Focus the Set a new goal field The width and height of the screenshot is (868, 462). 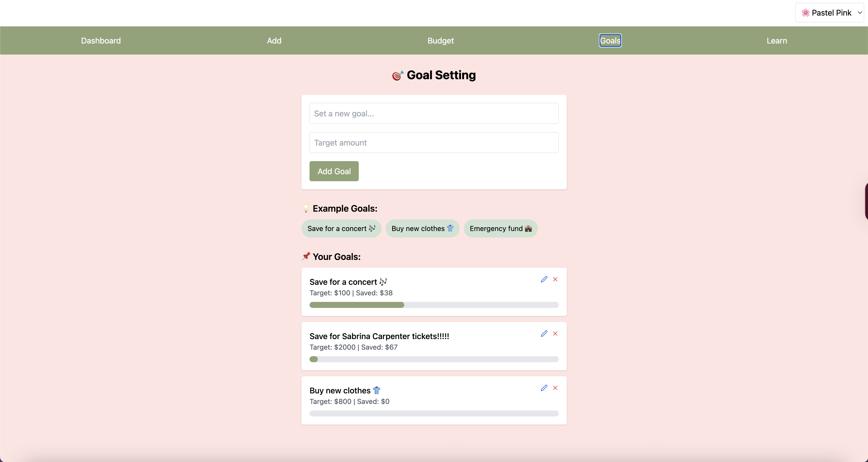(434, 113)
